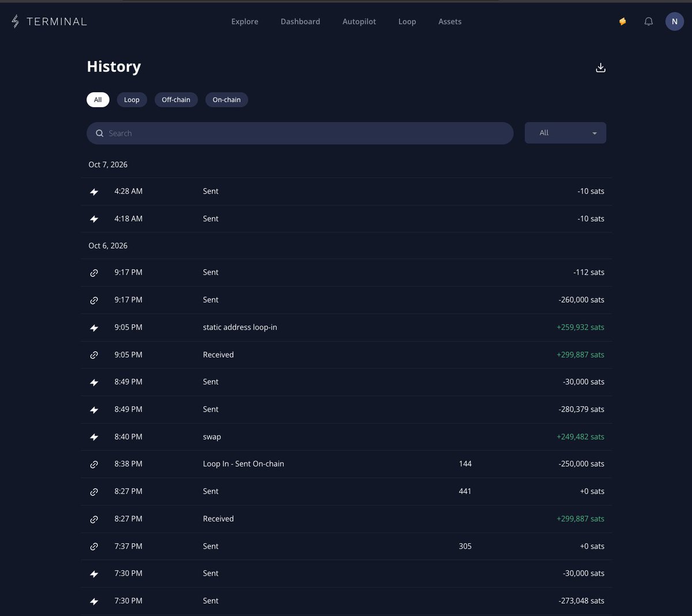Click the +259,932 sats amount

[580, 327]
